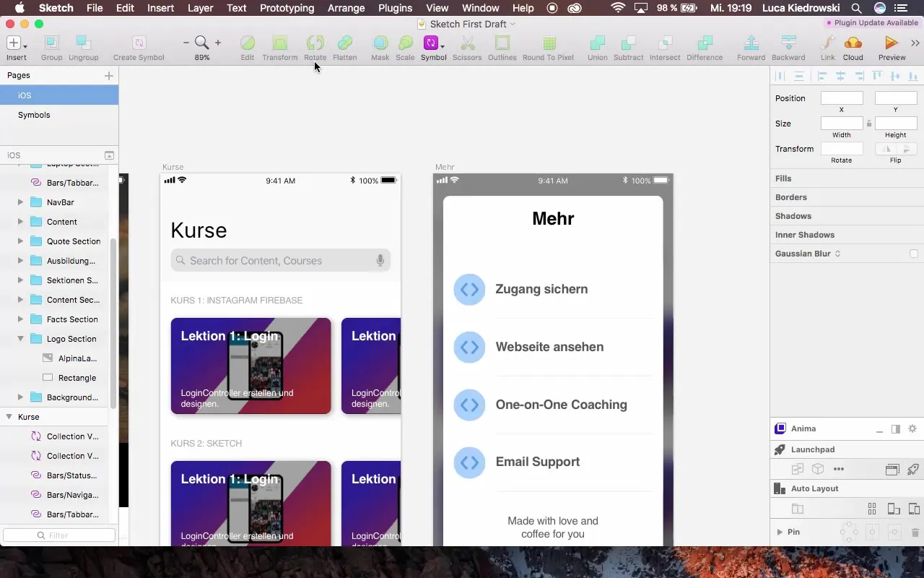Flip layer vertically

click(907, 149)
